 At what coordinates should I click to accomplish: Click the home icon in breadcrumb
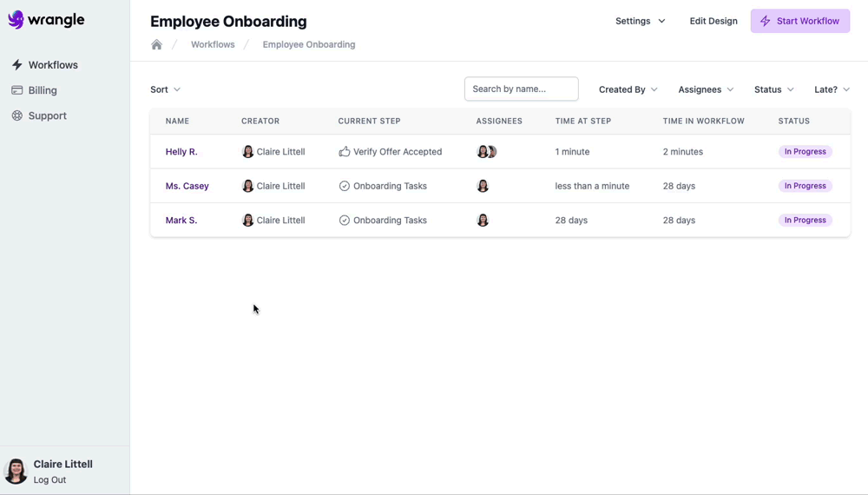click(x=156, y=44)
